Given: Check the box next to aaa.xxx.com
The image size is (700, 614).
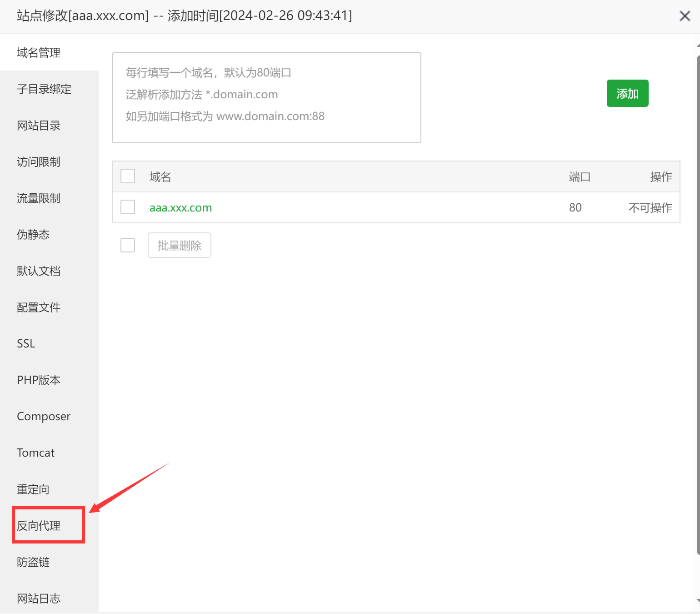Looking at the screenshot, I should [x=128, y=207].
